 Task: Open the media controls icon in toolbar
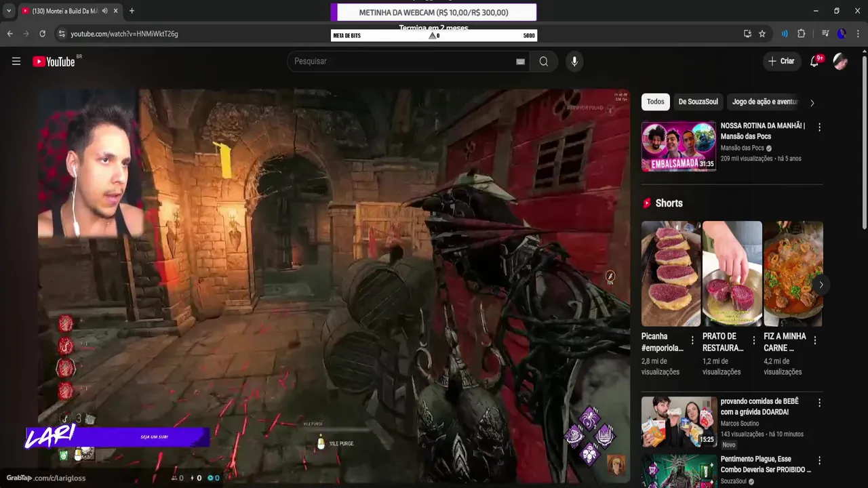tap(825, 34)
